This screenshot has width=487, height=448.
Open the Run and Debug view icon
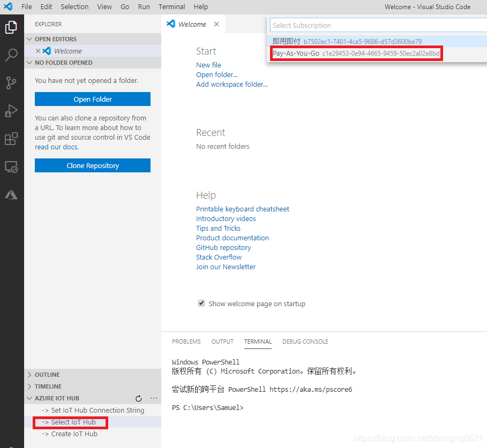point(11,111)
